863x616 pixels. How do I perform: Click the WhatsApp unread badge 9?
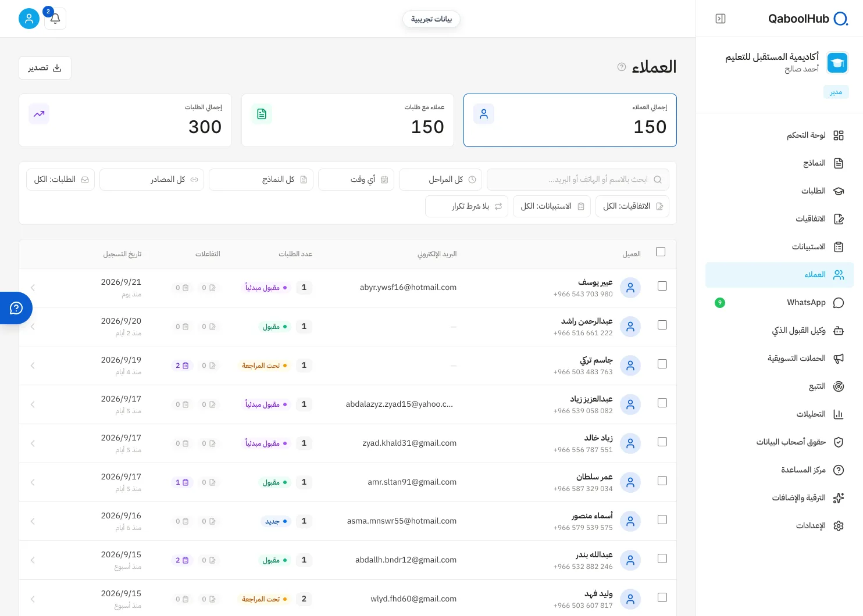click(720, 303)
